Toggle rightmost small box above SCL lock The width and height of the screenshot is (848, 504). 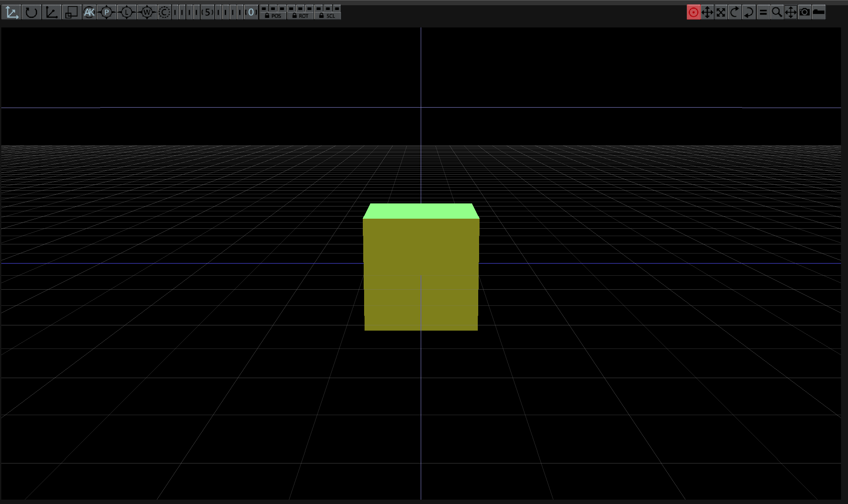point(337,8)
